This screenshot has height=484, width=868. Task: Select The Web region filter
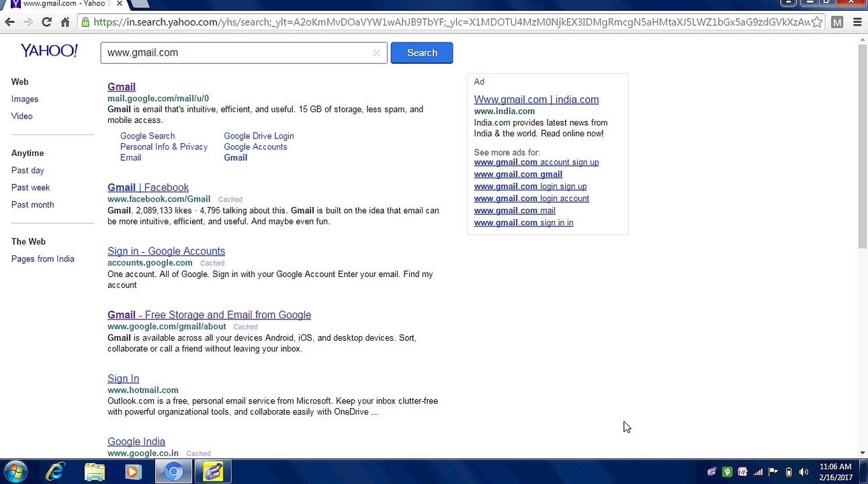(28, 241)
